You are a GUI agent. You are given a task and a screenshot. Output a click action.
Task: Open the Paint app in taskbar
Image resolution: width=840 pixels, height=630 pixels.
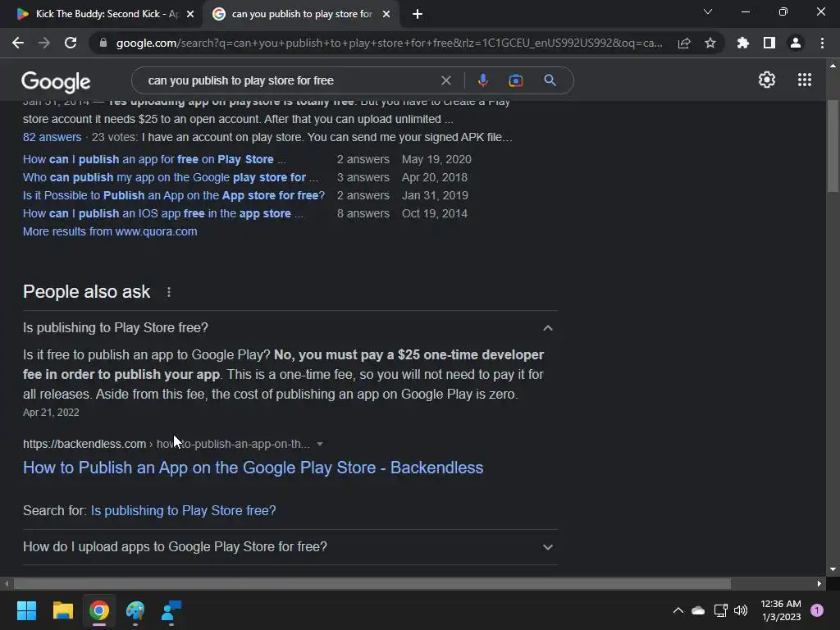pyautogui.click(x=135, y=610)
